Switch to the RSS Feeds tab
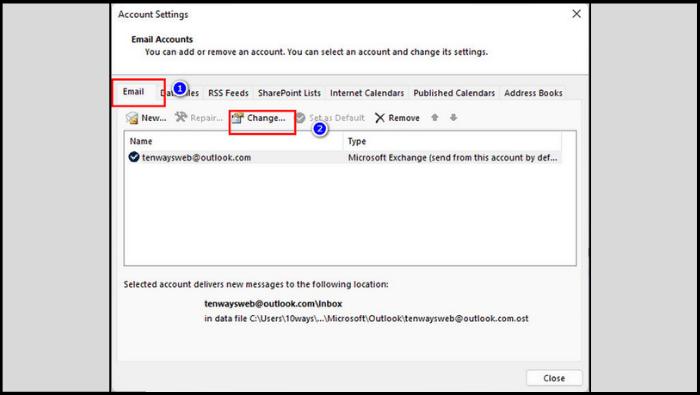Image resolution: width=700 pixels, height=395 pixels. pos(228,93)
